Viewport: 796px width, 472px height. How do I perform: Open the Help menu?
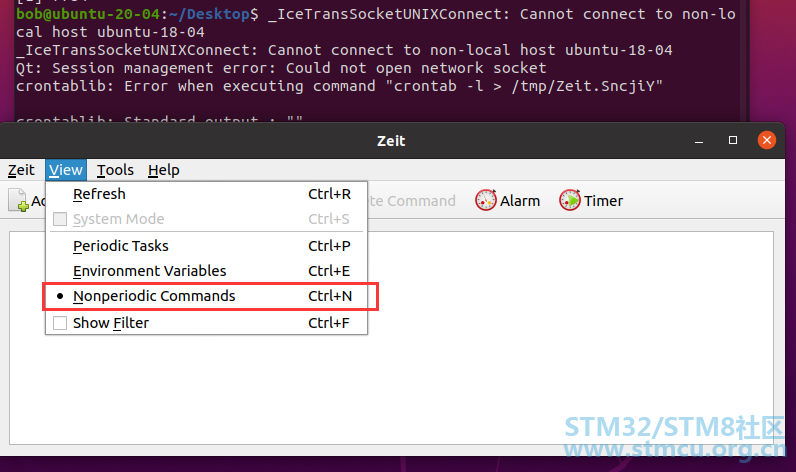[x=163, y=170]
